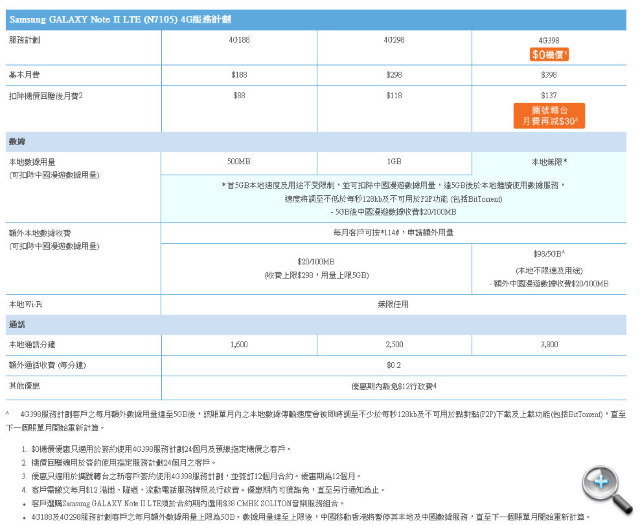
Task: Select the 4G398 service plan column header
Action: click(551, 40)
